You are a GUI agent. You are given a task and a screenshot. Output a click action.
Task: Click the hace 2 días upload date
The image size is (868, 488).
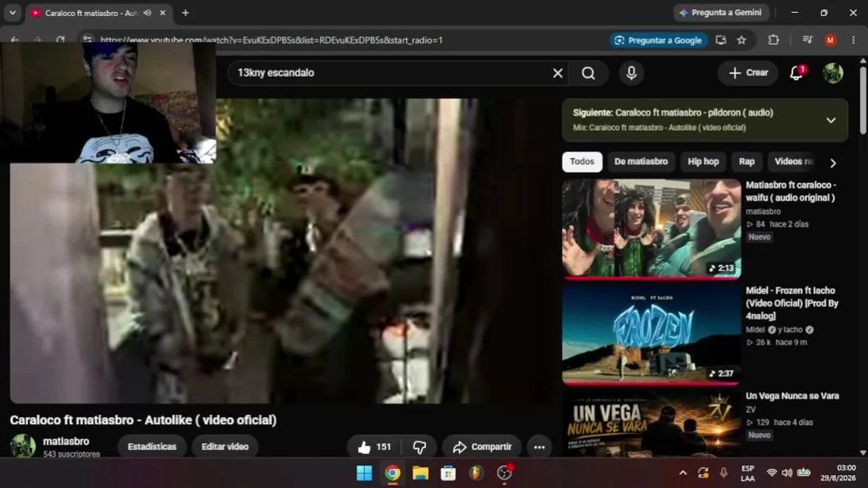pyautogui.click(x=789, y=224)
